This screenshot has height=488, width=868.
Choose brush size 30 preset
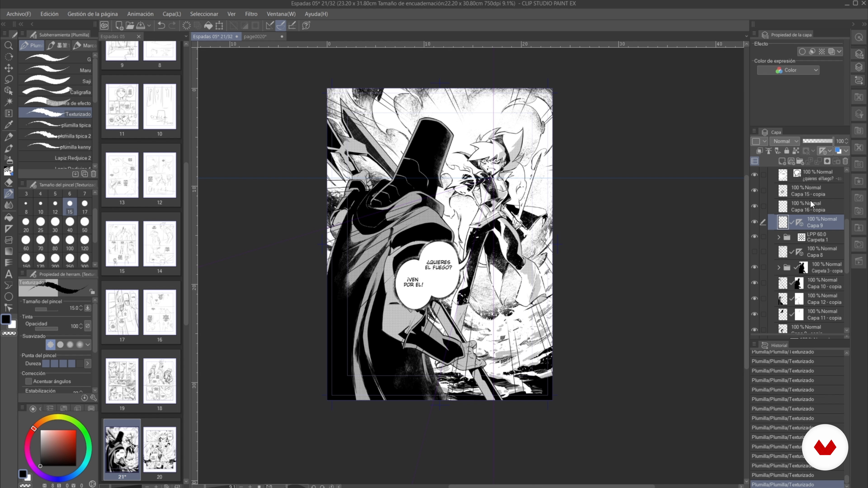pyautogui.click(x=55, y=225)
